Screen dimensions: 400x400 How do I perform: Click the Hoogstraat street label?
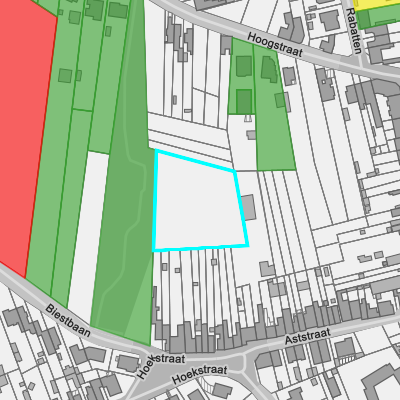click(x=275, y=45)
